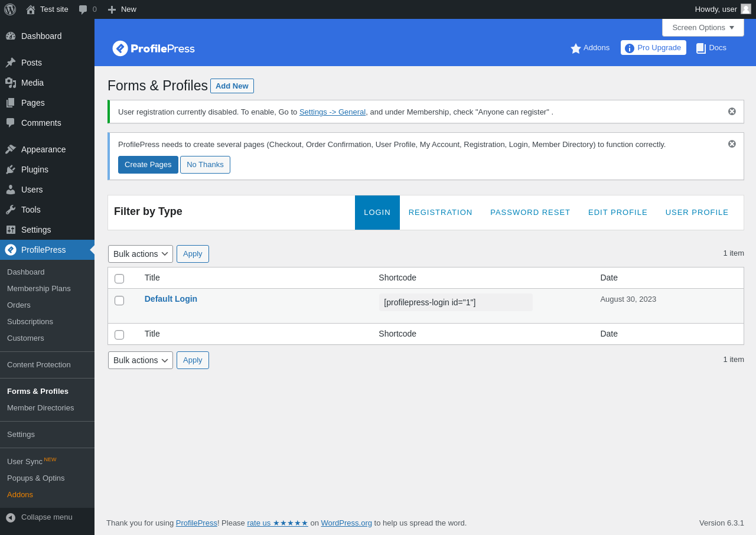The height and width of the screenshot is (535, 756).
Task: Click the Create Pages button
Action: coord(148,165)
